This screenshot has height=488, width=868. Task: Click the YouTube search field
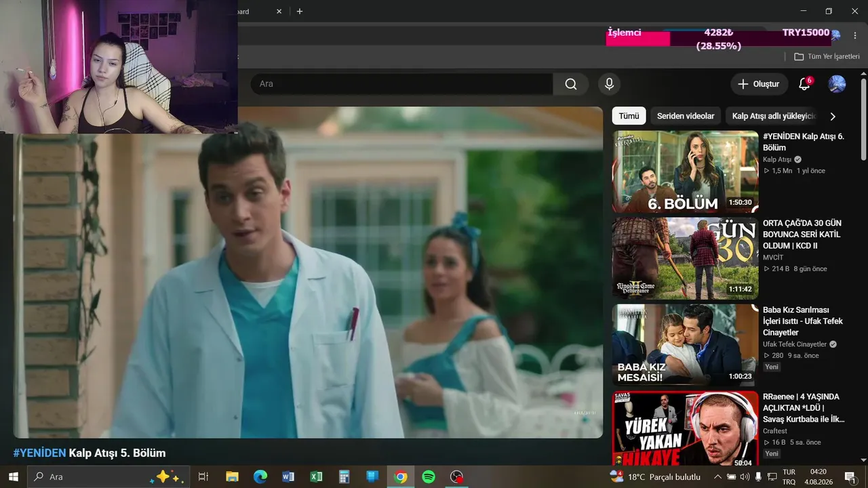tap(401, 84)
